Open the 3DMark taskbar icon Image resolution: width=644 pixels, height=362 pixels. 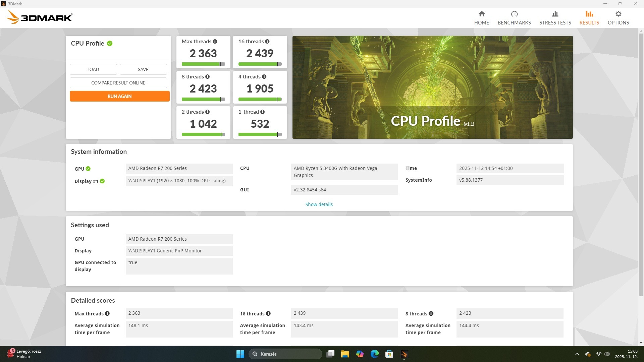click(404, 354)
